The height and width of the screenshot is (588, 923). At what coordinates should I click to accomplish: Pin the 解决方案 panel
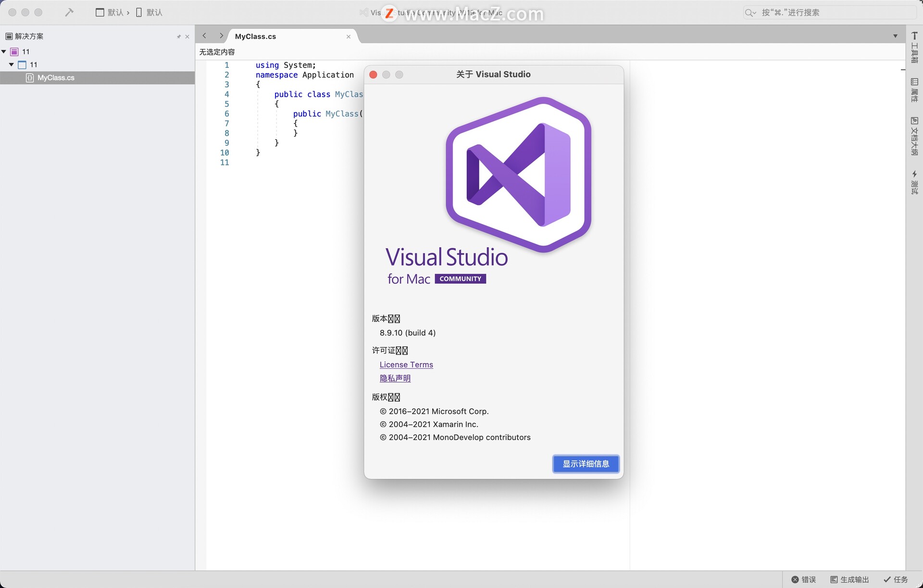pos(179,37)
